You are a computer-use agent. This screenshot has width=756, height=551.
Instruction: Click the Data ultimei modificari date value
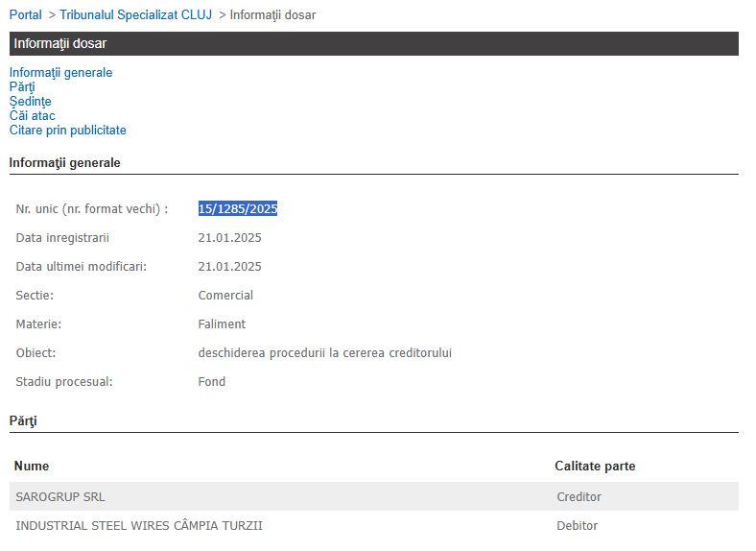(x=229, y=267)
